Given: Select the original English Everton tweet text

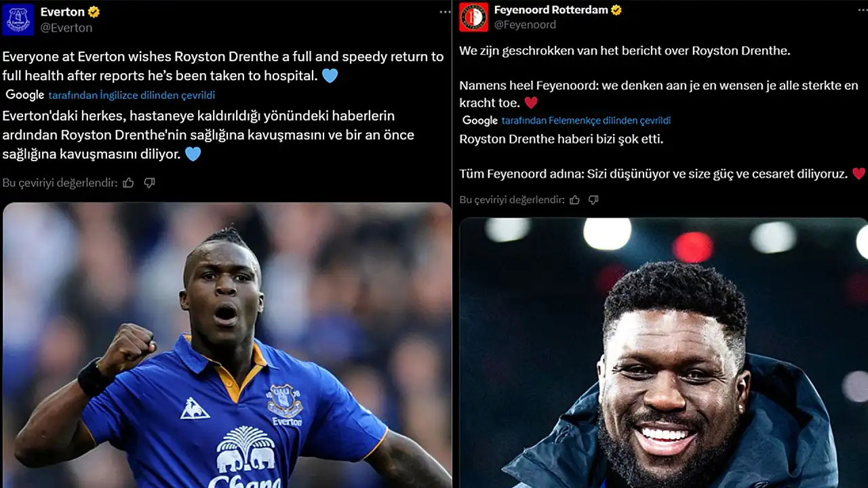Looking at the screenshot, I should pyautogui.click(x=223, y=66).
